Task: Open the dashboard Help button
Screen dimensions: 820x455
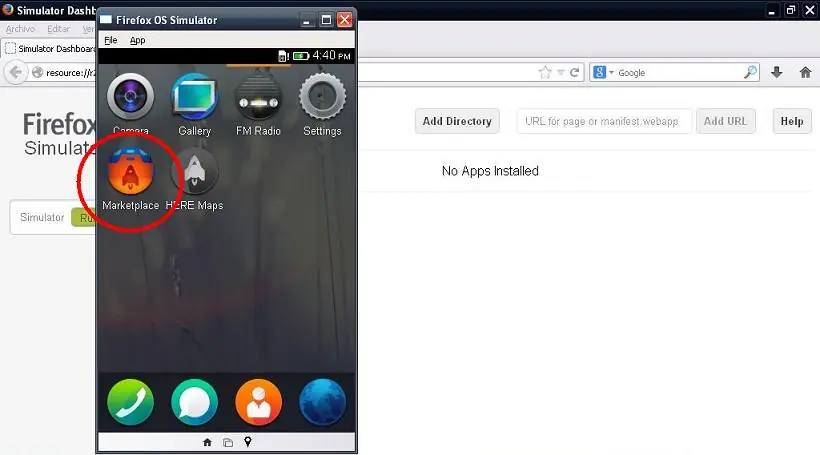Action: (x=792, y=121)
